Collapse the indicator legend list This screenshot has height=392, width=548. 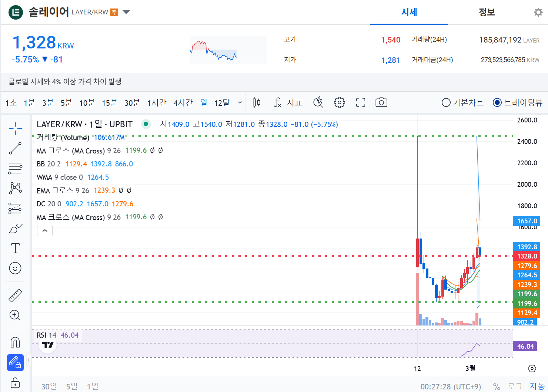pyautogui.click(x=45, y=231)
